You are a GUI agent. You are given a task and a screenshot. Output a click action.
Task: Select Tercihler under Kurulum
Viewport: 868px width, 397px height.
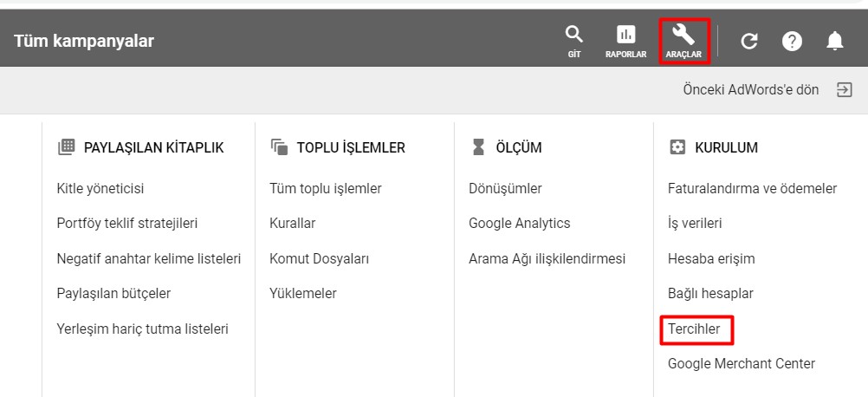click(694, 329)
